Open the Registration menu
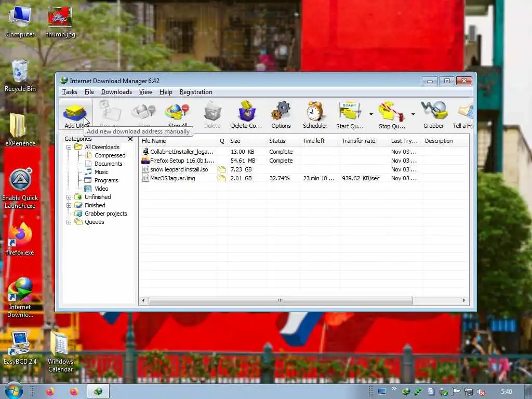This screenshot has height=399, width=532. pyautogui.click(x=196, y=92)
